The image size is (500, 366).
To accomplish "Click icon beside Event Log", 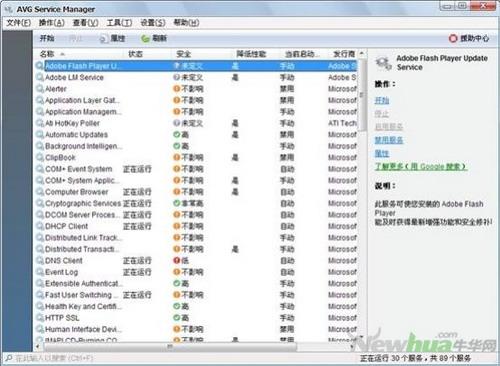I will point(40,272).
